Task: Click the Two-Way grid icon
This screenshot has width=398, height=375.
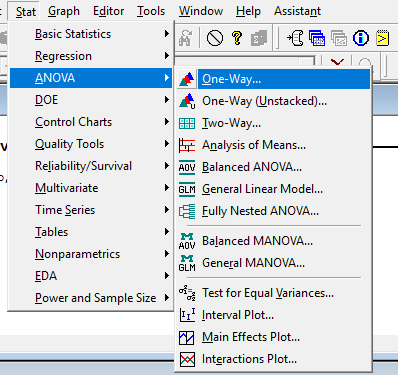Action: 187,123
